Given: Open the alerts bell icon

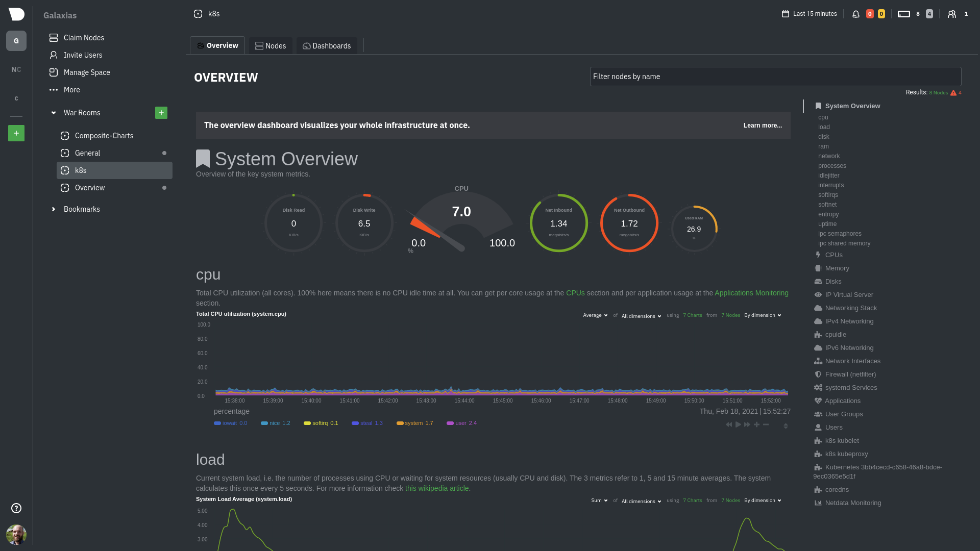Looking at the screenshot, I should coord(856,14).
